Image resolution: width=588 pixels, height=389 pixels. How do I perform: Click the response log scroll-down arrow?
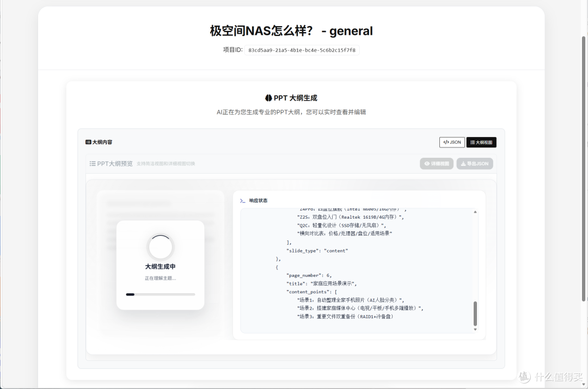coord(475,329)
